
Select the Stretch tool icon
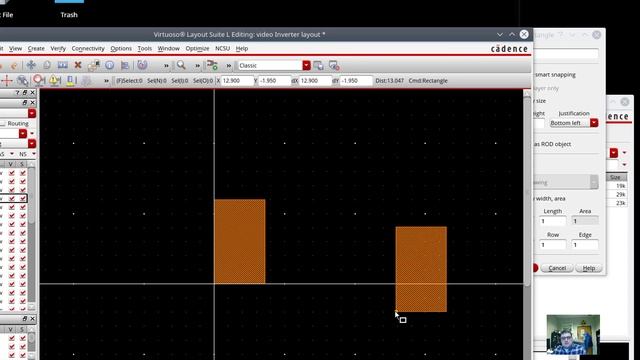(x=62, y=65)
